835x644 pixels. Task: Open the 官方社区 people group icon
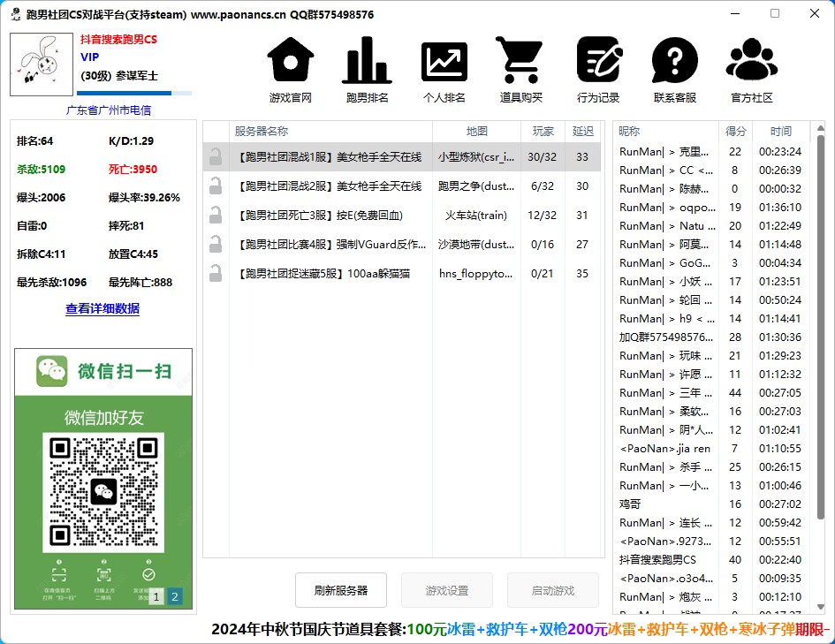coord(751,59)
